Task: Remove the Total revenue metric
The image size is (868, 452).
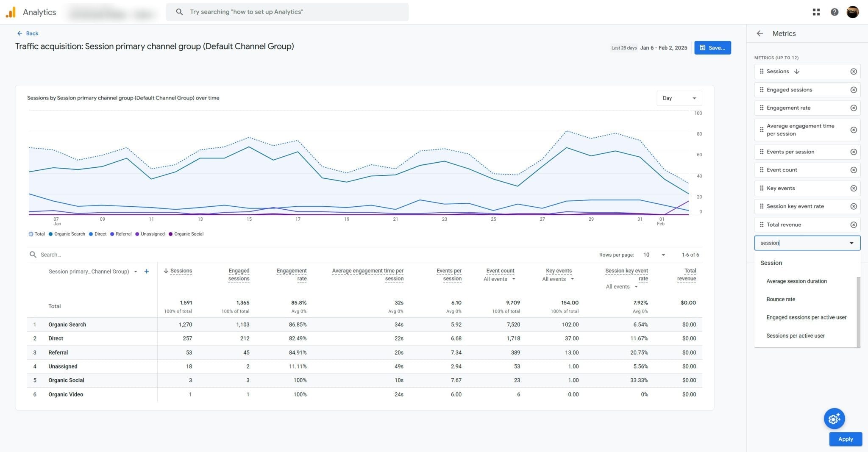Action: pyautogui.click(x=854, y=225)
